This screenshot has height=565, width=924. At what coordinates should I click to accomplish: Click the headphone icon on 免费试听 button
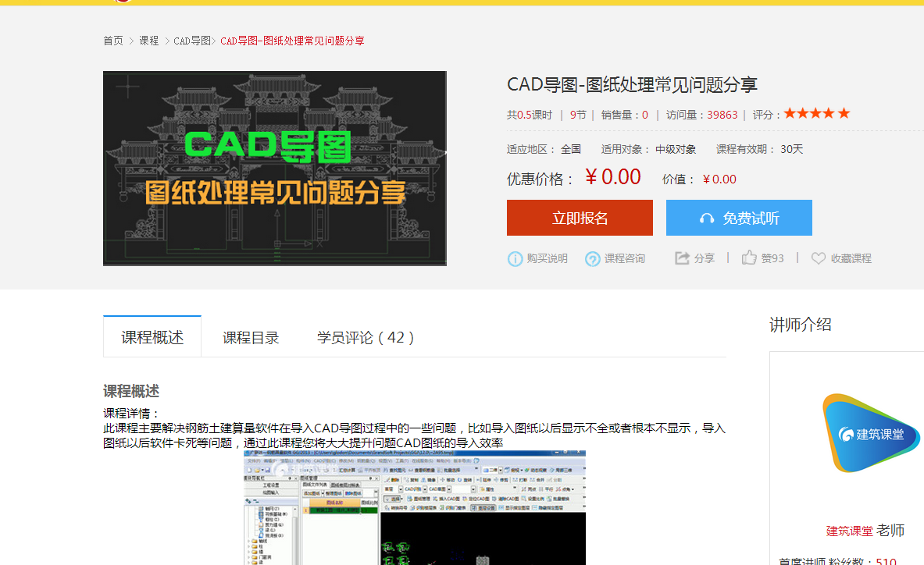(708, 218)
